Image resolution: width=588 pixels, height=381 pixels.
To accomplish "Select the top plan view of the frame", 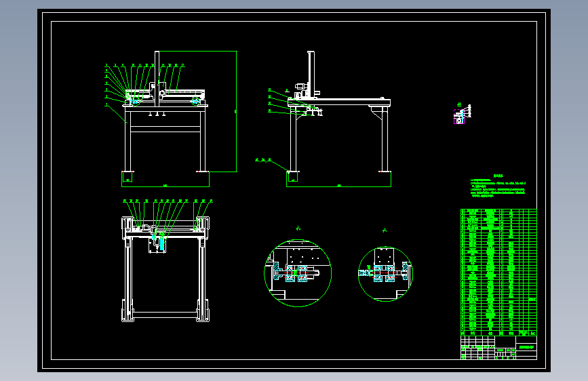I will pos(165,269).
